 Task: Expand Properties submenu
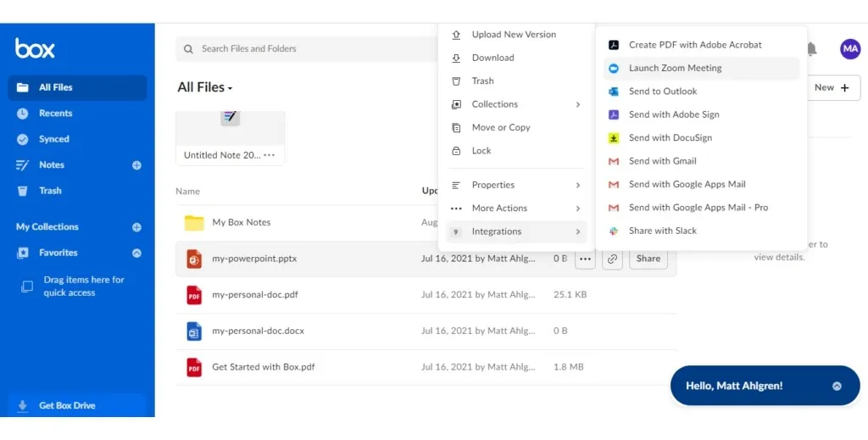click(516, 186)
